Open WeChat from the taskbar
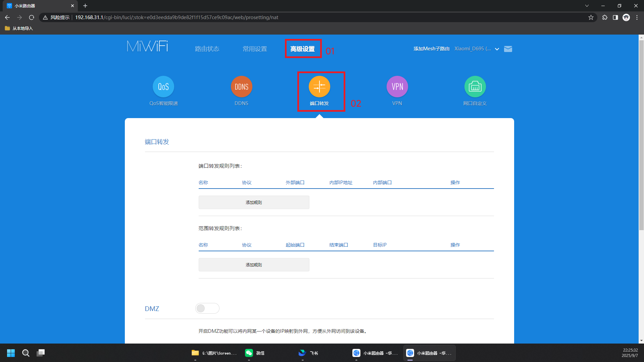This screenshot has width=644, height=362. pos(255,353)
